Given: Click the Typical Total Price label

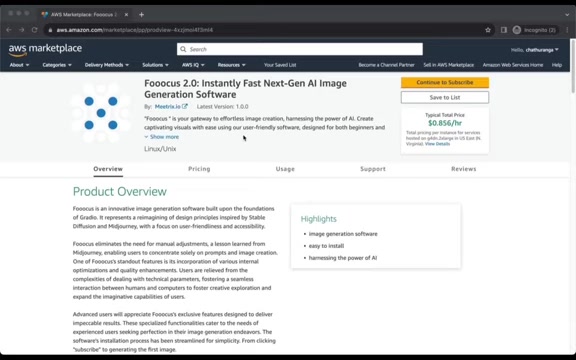Looking at the screenshot, I should tap(445, 115).
